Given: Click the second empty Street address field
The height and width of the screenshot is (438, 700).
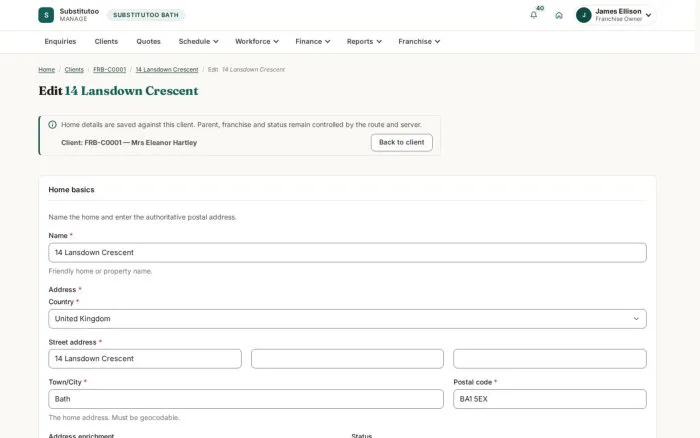Looking at the screenshot, I should point(347,359).
